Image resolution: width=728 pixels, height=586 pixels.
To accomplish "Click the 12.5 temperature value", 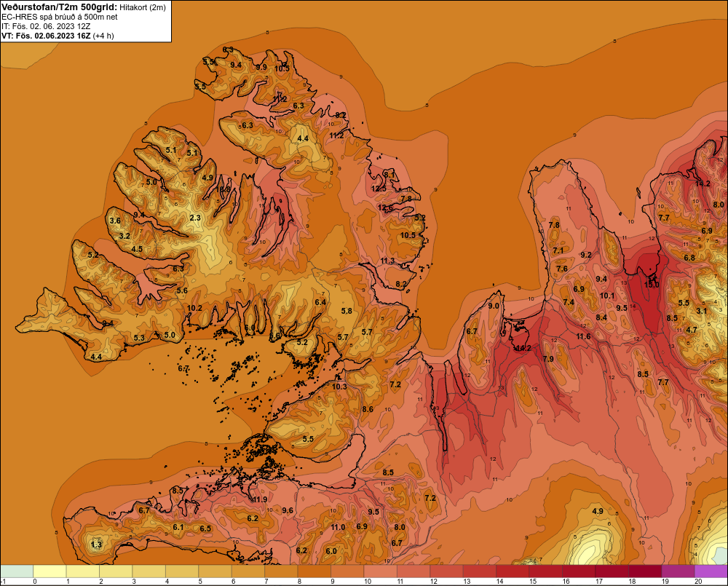I will pos(379,189).
